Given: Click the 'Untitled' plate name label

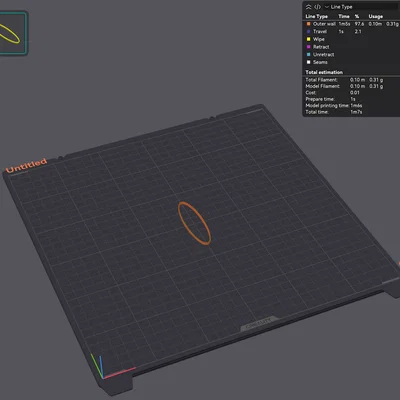Looking at the screenshot, I should tap(26, 165).
